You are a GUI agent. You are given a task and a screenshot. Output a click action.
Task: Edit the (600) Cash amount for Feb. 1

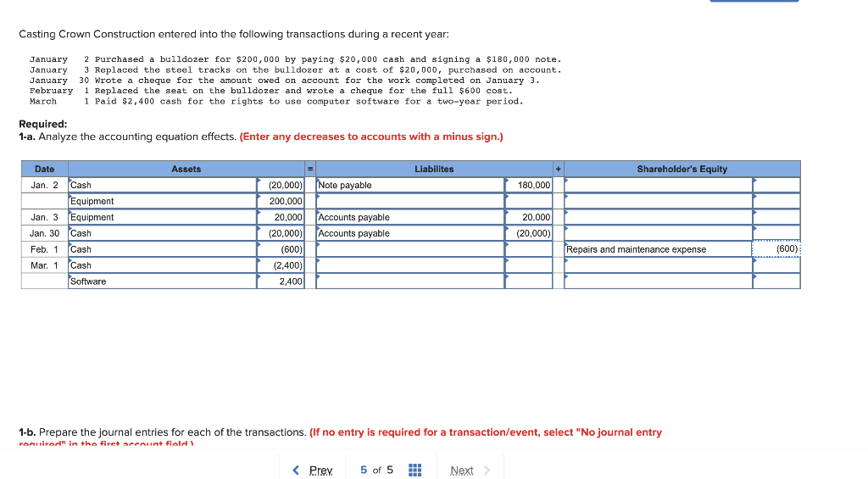pos(281,249)
